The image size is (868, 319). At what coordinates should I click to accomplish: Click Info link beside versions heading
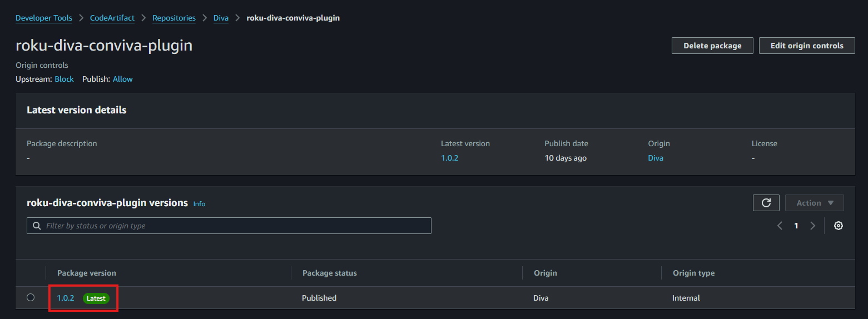(199, 204)
